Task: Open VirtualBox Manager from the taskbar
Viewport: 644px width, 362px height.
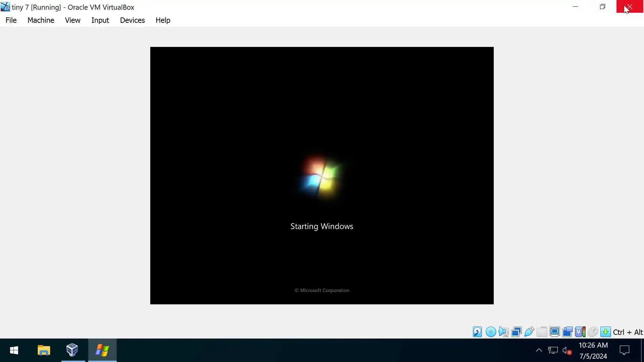Action: pos(72,350)
